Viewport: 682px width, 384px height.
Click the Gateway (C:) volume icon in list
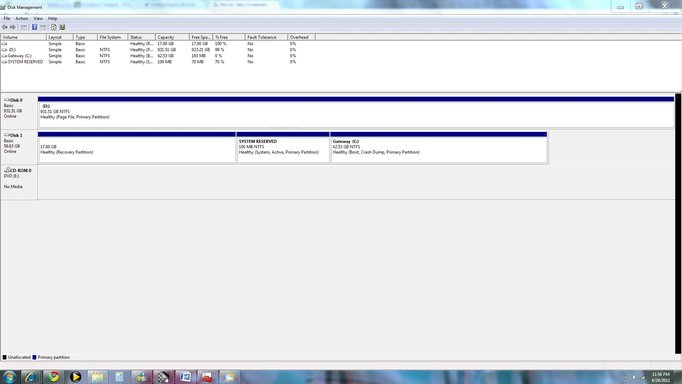tap(4, 56)
